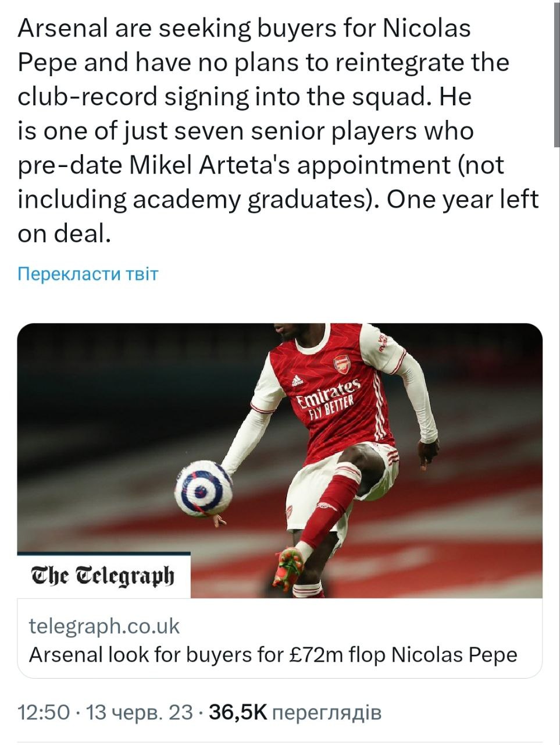Click The Telegraph logo on the card
560x745 pixels.
(103, 576)
